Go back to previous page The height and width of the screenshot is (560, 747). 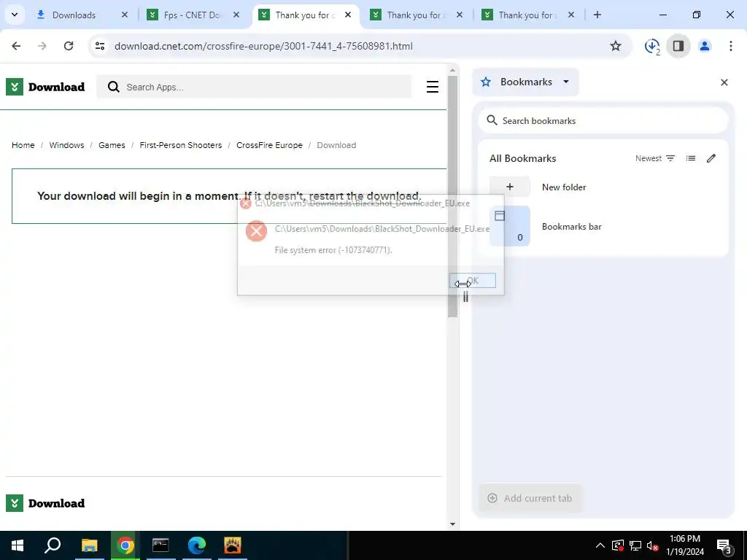(x=16, y=46)
